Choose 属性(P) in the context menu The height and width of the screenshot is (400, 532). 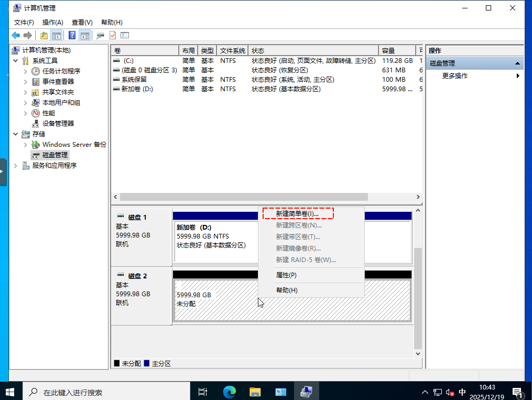[286, 275]
